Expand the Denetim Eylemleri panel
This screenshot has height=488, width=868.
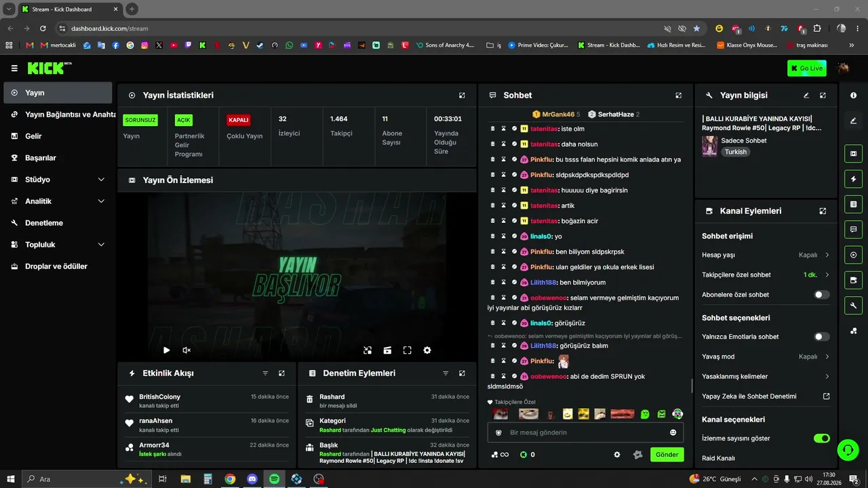pos(462,373)
